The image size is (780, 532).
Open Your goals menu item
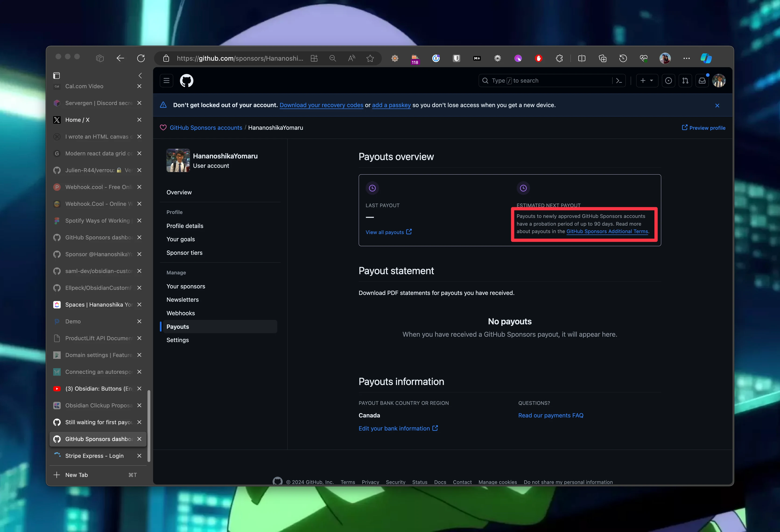coord(181,239)
